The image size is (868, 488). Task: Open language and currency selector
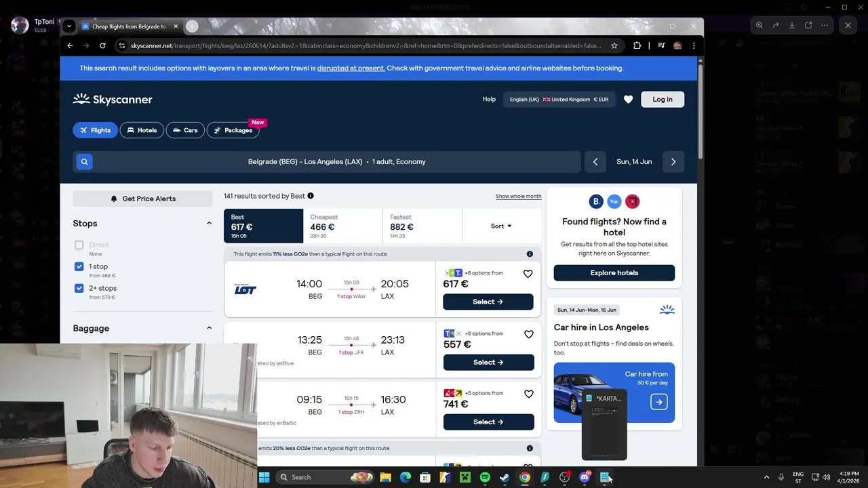pos(559,99)
